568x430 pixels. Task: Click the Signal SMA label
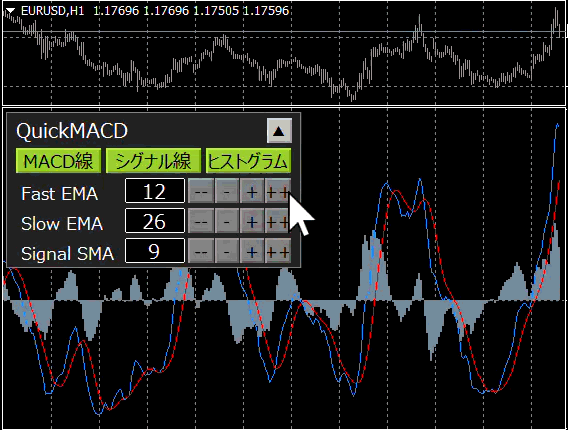coord(68,254)
